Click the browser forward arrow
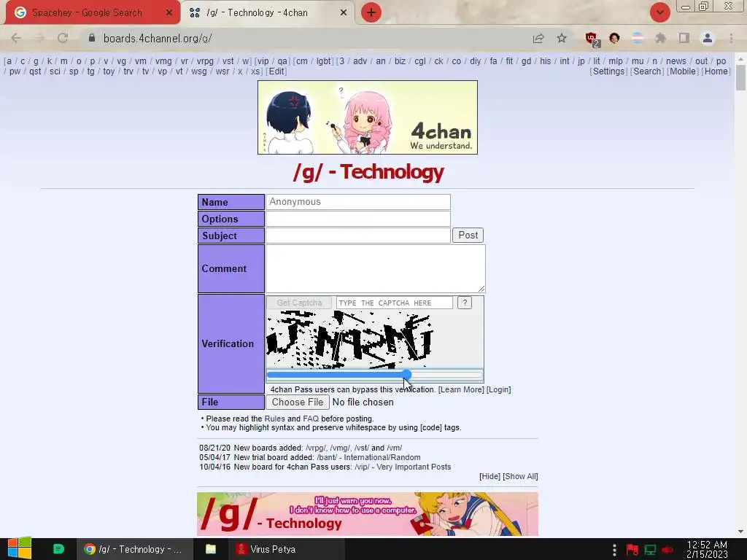 (x=39, y=38)
